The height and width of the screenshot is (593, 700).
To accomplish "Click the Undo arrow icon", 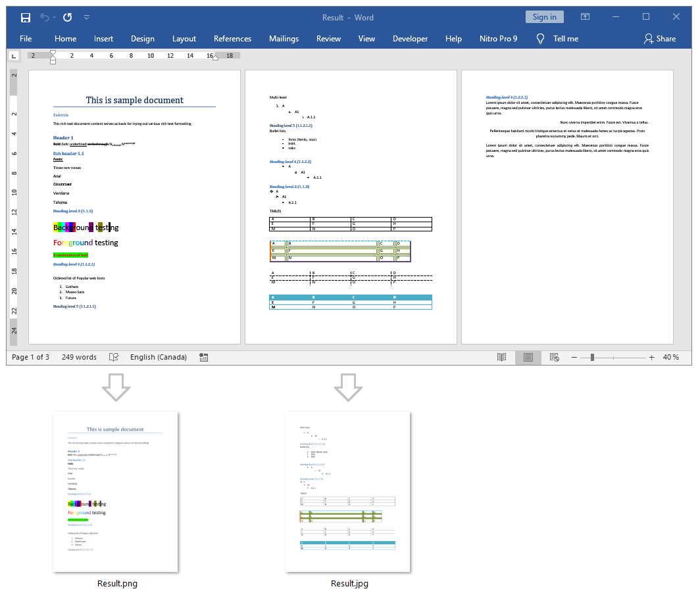I will [x=44, y=18].
